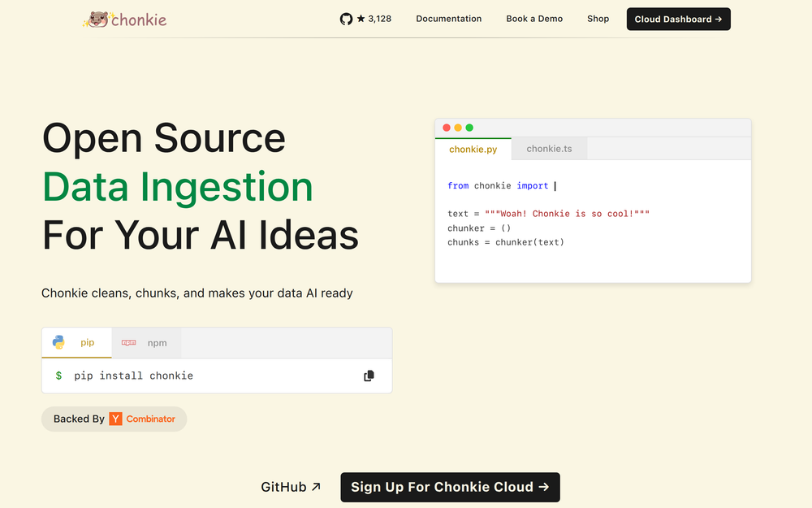The image size is (812, 508).
Task: Select the pip install tab
Action: (x=76, y=343)
